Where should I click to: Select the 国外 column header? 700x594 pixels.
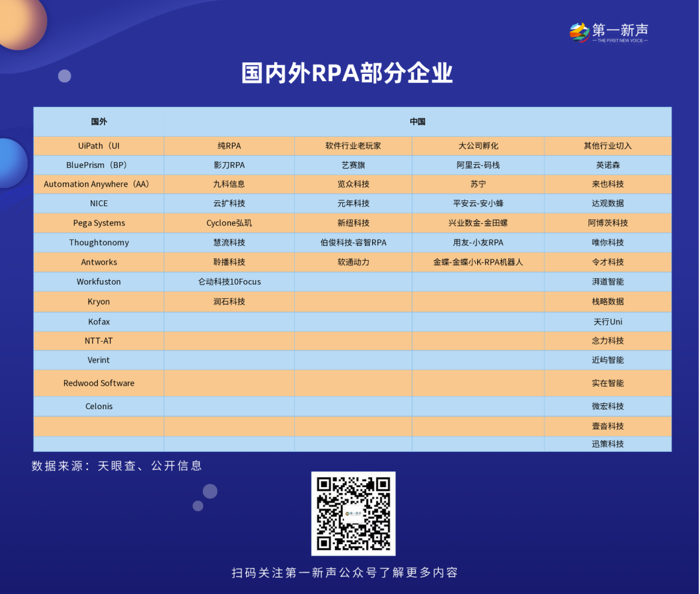99,121
